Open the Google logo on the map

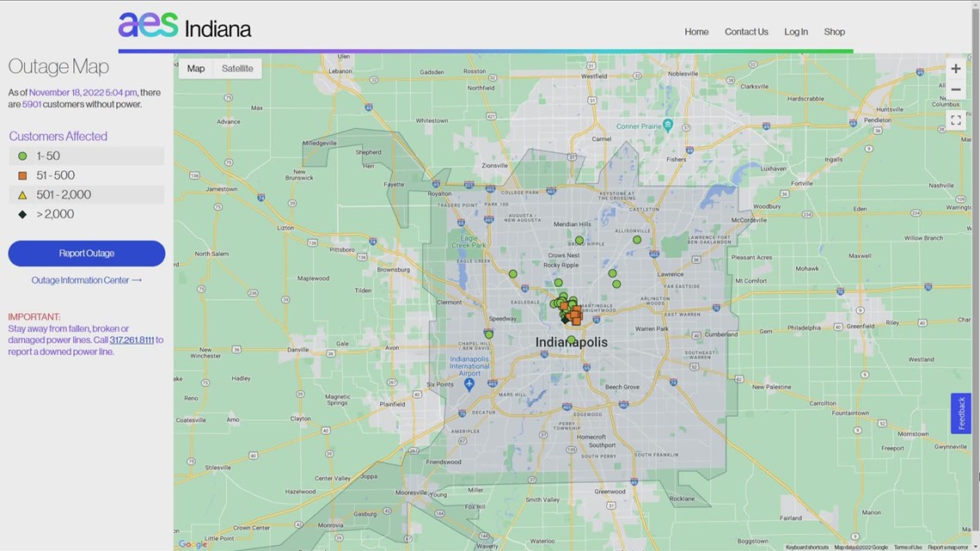coord(191,543)
